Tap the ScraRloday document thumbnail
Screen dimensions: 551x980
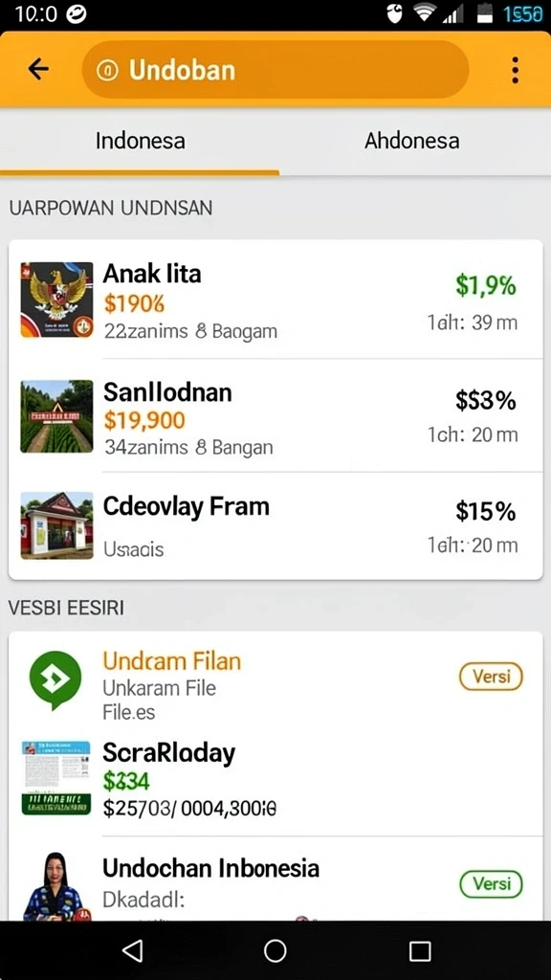click(x=56, y=777)
